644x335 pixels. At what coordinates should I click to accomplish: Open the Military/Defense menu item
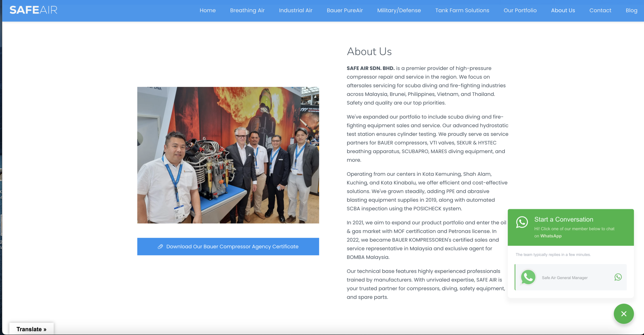(x=399, y=10)
